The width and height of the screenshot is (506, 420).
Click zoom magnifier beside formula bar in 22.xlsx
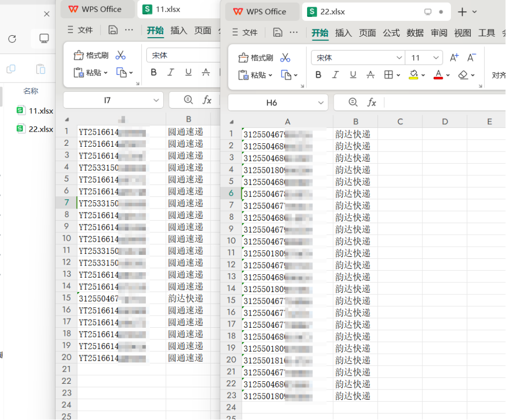[353, 102]
